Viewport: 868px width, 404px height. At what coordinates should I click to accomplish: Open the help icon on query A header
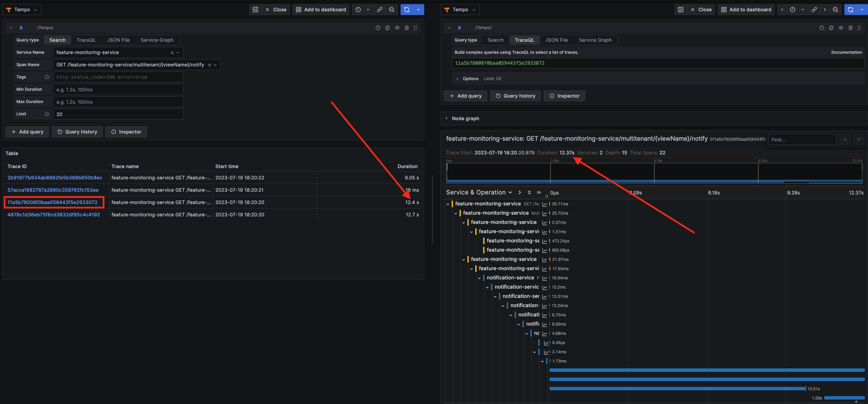378,28
